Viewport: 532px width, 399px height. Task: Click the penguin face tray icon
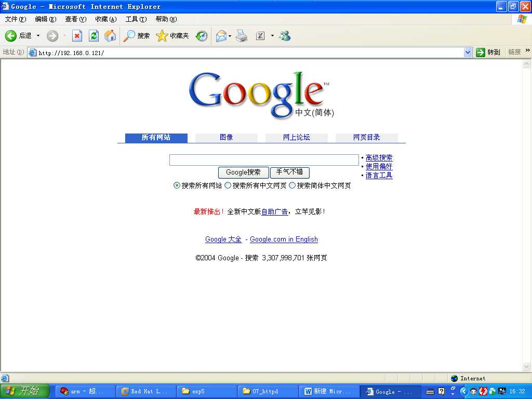click(x=474, y=392)
